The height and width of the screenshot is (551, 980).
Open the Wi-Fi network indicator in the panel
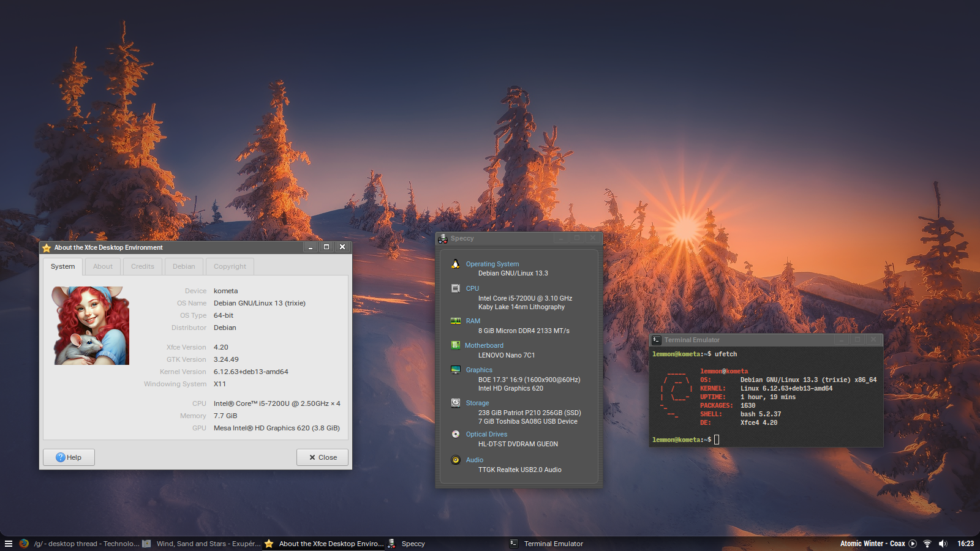[927, 544]
